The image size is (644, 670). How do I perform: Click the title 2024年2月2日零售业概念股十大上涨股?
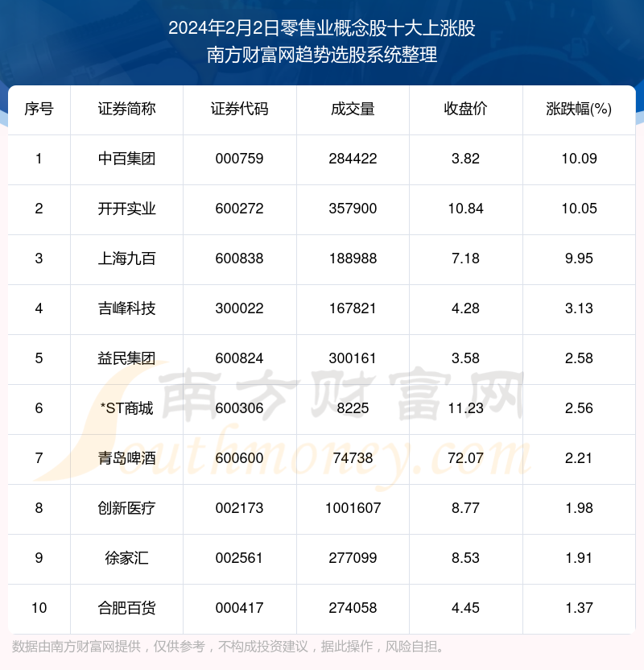click(x=321, y=28)
